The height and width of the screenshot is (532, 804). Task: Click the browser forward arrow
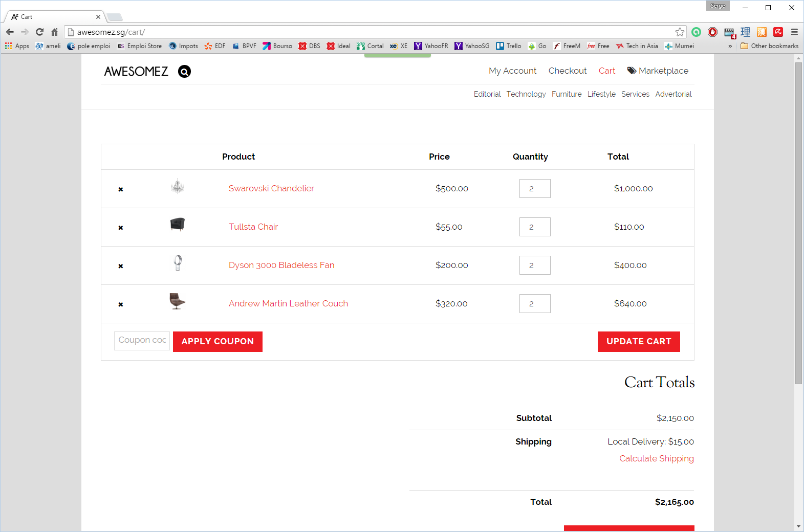pos(25,32)
